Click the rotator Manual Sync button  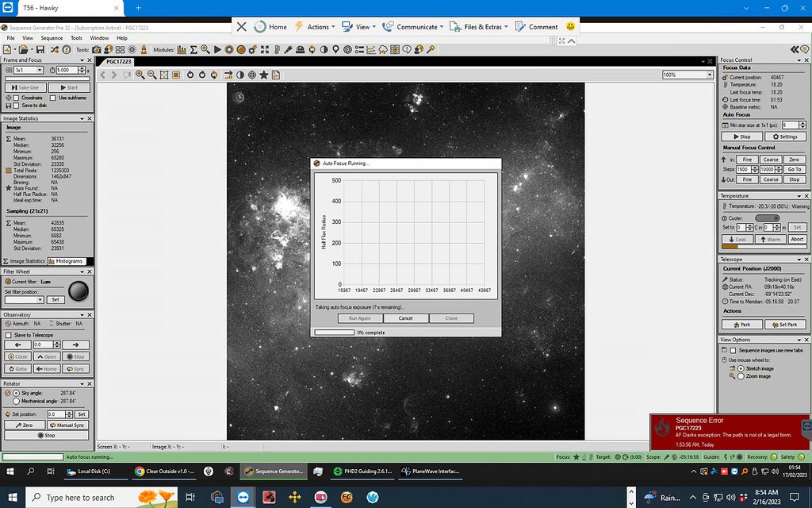pyautogui.click(x=67, y=425)
